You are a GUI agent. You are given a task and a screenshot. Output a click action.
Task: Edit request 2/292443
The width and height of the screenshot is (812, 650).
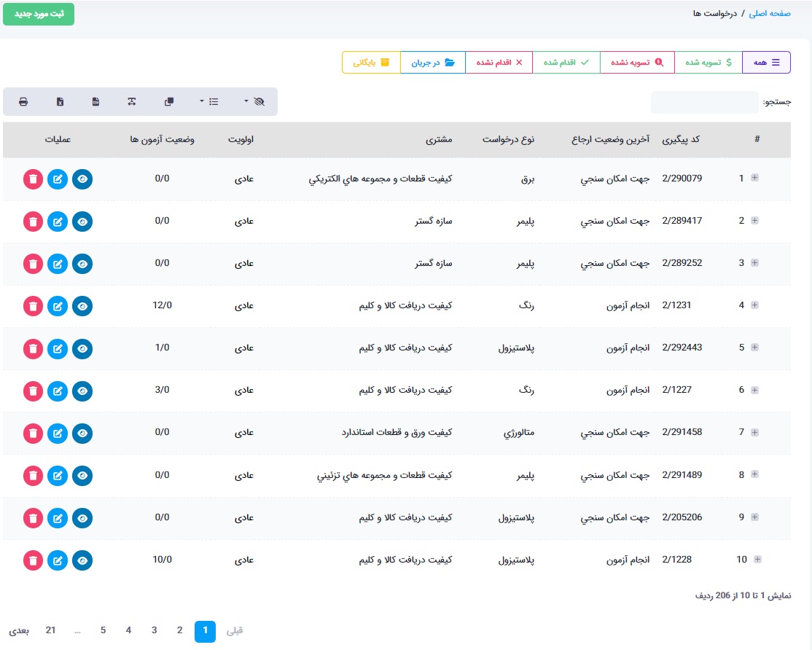point(58,349)
